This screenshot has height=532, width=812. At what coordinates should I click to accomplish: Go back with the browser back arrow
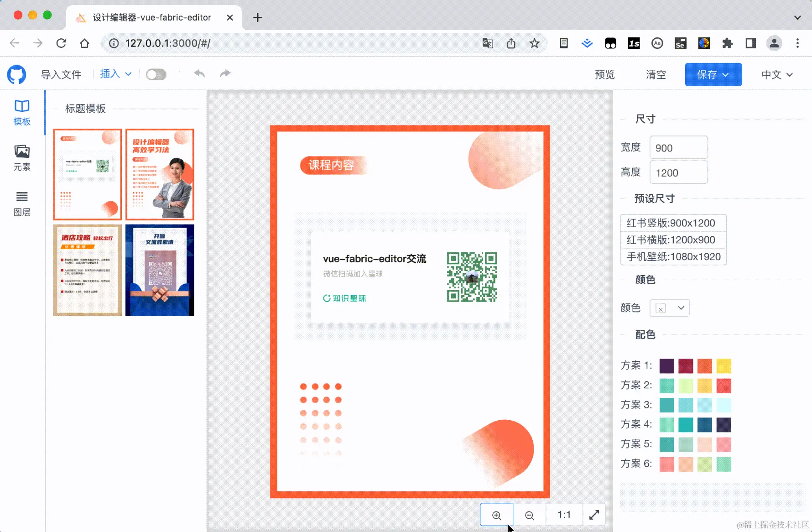coord(15,43)
